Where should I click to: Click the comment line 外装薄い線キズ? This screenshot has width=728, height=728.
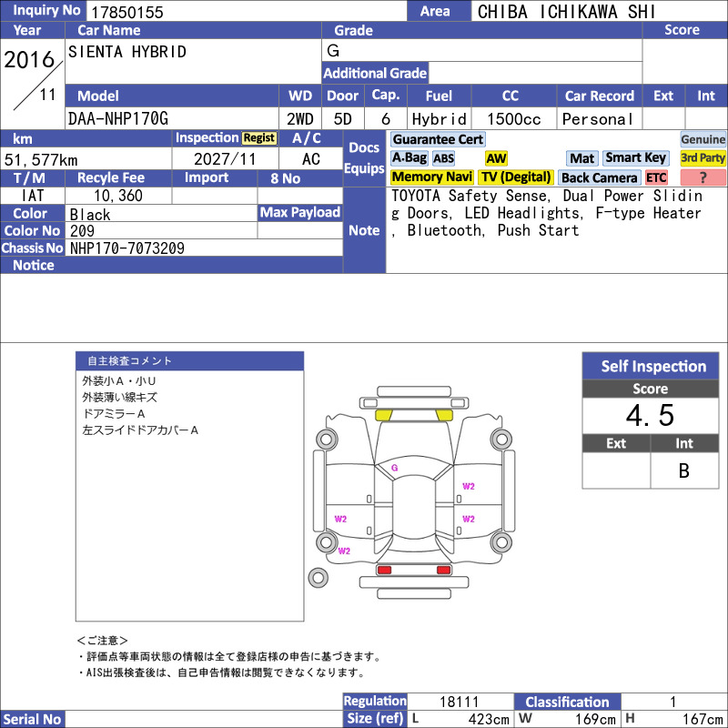tap(120, 397)
